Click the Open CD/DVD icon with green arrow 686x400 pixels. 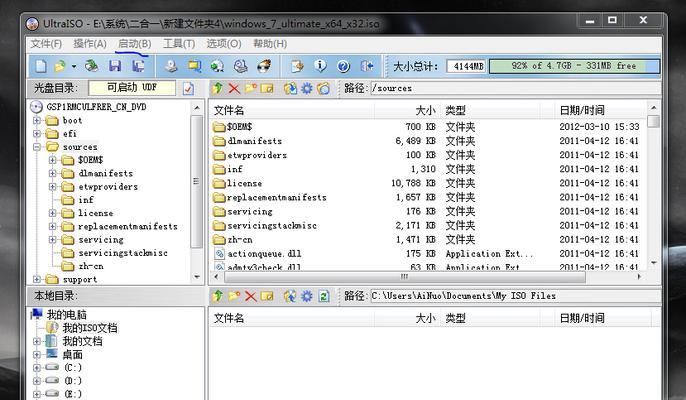91,66
